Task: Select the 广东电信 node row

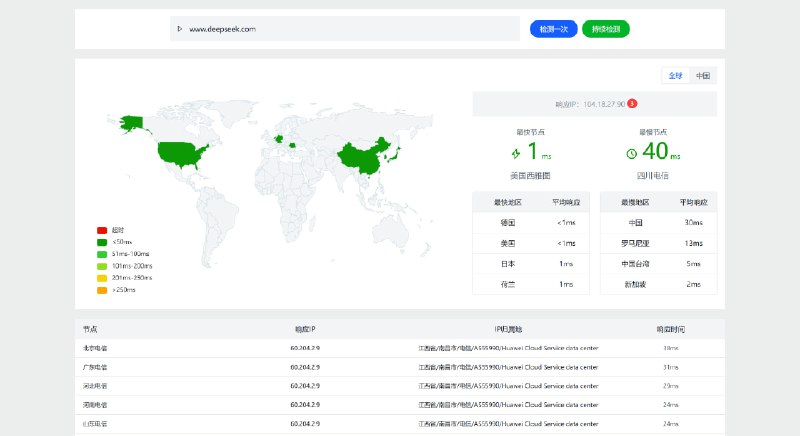Action: [x=96, y=367]
